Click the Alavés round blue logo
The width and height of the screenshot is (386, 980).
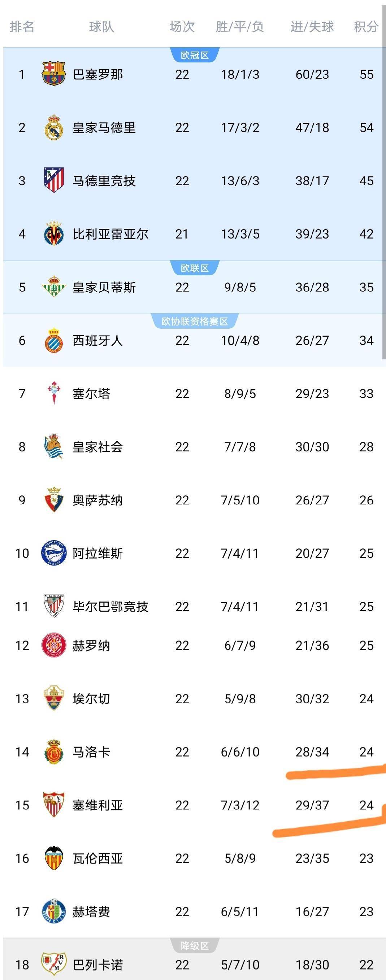coord(54,553)
